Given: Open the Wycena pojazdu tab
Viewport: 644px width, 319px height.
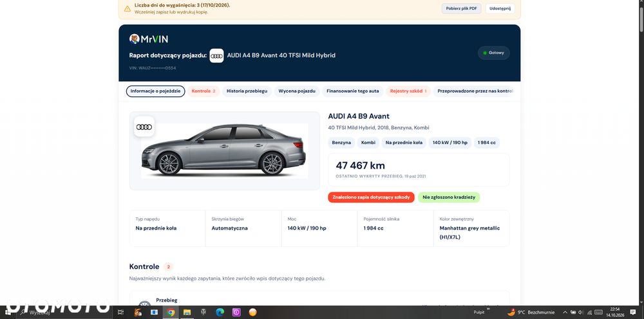Looking at the screenshot, I should pyautogui.click(x=296, y=91).
